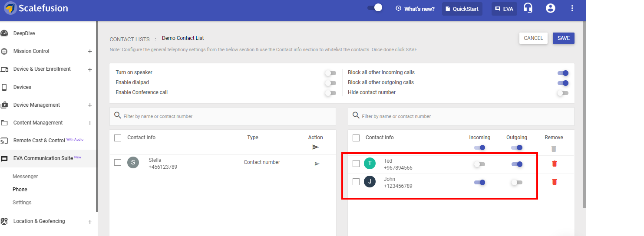Focus the right Filter by name field
The width and height of the screenshot is (644, 236).
461,116
